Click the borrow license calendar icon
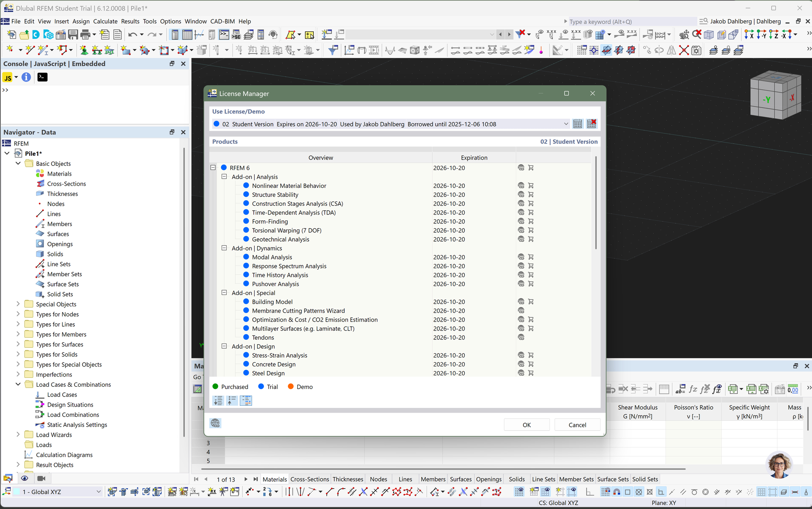This screenshot has width=812, height=509. pos(577,124)
